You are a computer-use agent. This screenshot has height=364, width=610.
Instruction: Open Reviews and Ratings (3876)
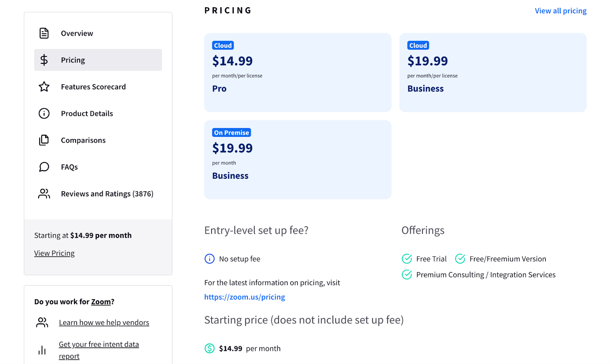107,194
